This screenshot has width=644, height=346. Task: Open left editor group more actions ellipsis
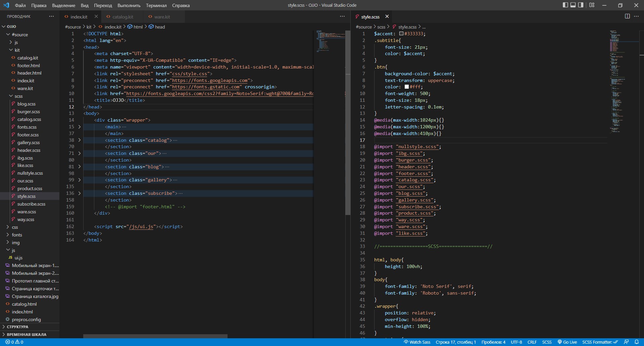(x=342, y=16)
